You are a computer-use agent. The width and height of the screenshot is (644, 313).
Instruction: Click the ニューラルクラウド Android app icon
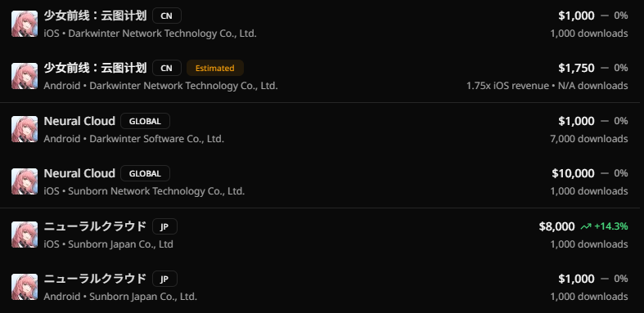tap(25, 287)
